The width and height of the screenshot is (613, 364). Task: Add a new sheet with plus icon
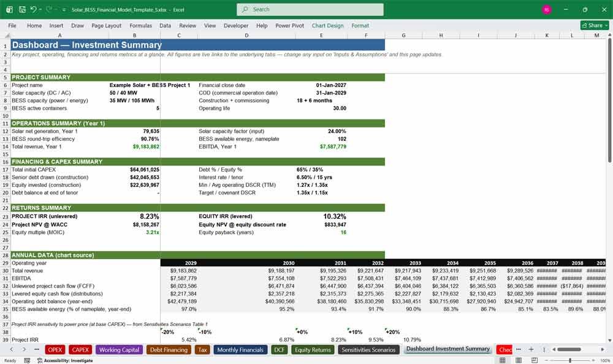click(531, 349)
